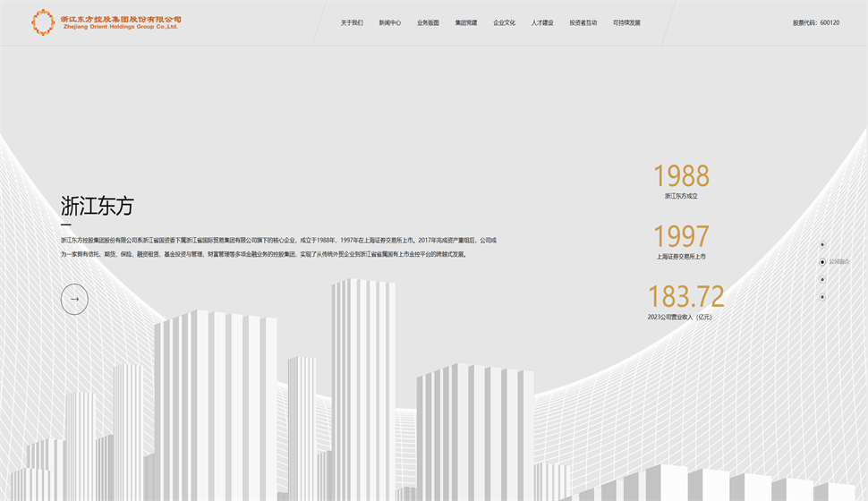Expand the 业务版图 navigation item
Image resolution: width=868 pixels, height=501 pixels.
click(428, 22)
